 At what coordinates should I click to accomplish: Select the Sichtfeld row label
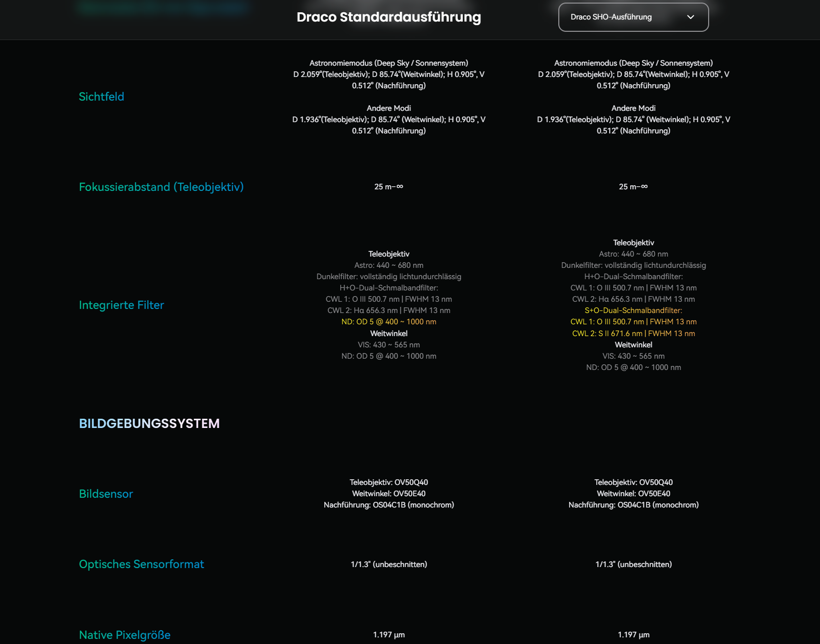pyautogui.click(x=102, y=96)
